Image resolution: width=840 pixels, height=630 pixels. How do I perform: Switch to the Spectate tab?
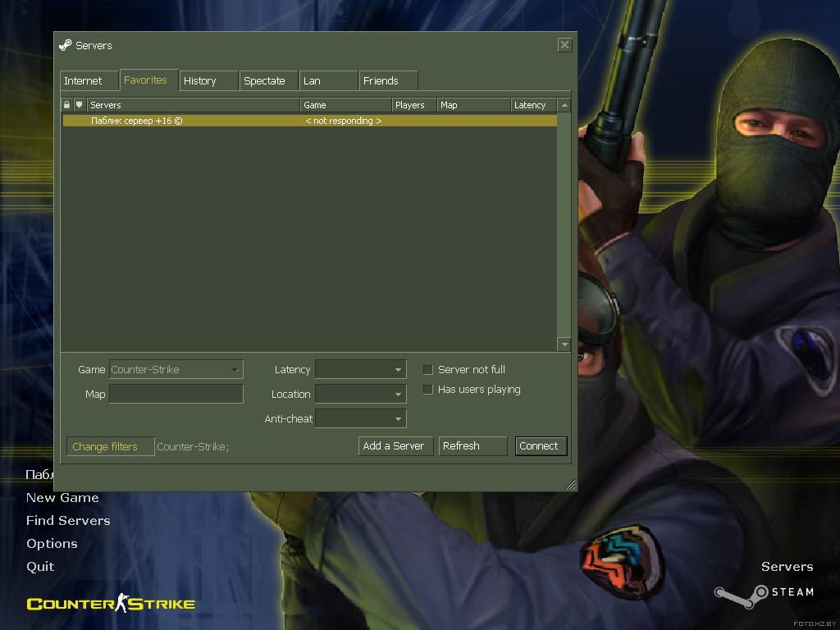pyautogui.click(x=269, y=81)
